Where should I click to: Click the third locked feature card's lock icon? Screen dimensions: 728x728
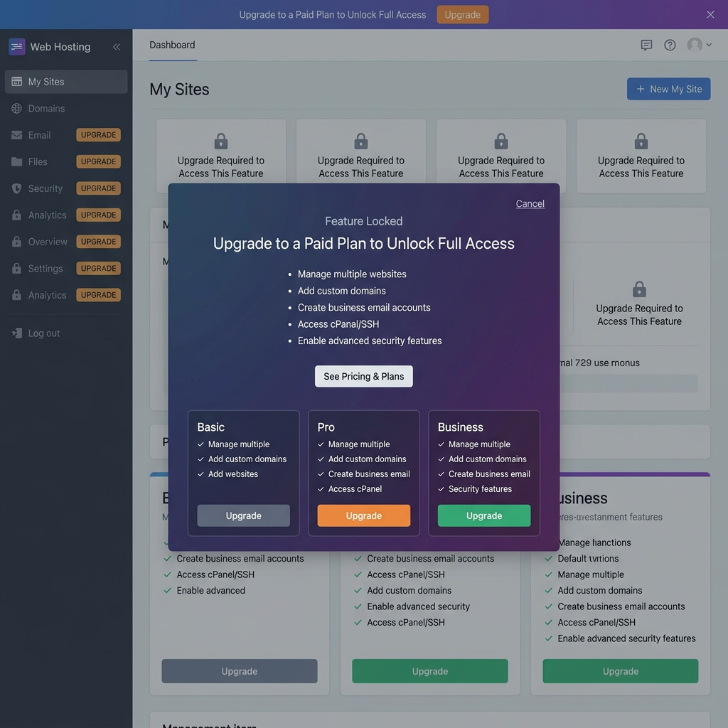[x=501, y=141]
